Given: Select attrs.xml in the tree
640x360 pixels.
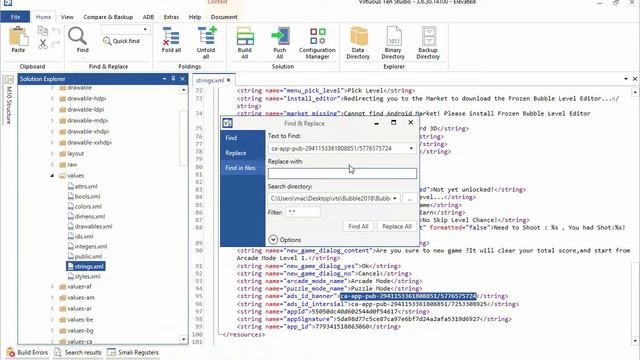Looking at the screenshot, I should click(x=83, y=187).
